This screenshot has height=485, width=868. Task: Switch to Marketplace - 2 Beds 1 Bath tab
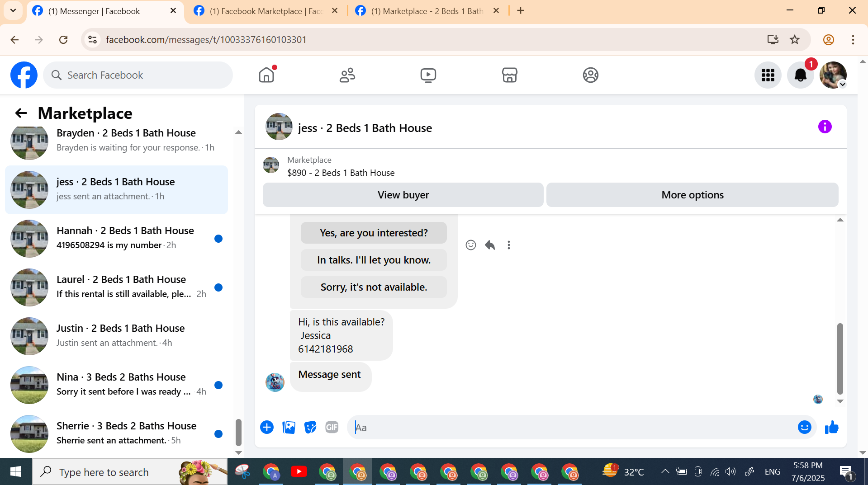427,11
